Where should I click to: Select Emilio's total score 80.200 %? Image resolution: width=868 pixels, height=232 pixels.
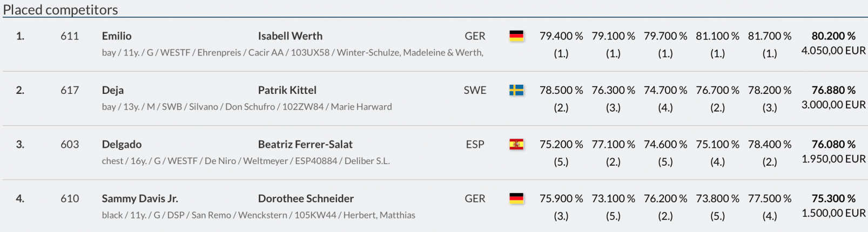coord(833,36)
